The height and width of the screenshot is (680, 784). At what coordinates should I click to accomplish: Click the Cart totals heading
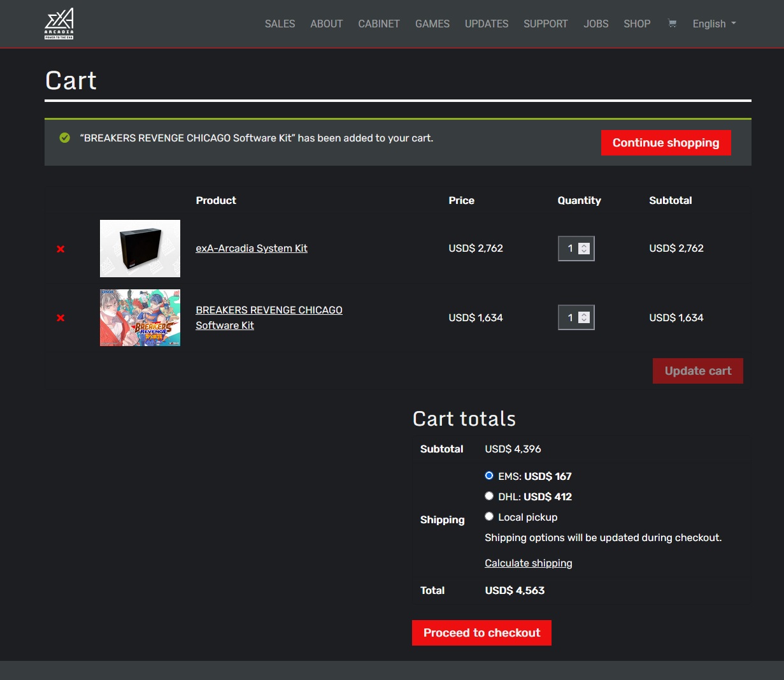[464, 419]
